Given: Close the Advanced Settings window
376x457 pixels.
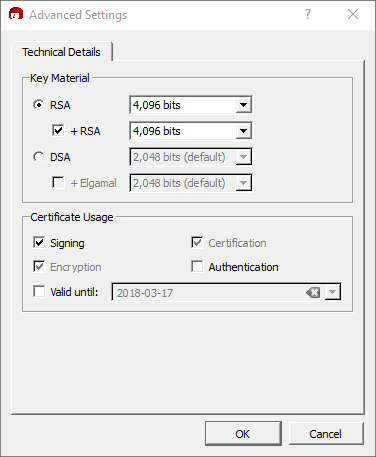Looking at the screenshot, I should click(353, 14).
